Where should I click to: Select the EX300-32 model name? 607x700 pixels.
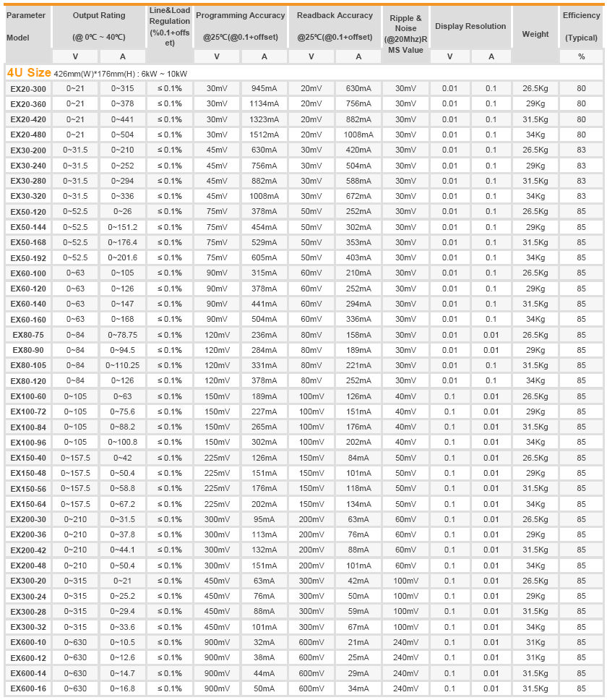[28, 627]
